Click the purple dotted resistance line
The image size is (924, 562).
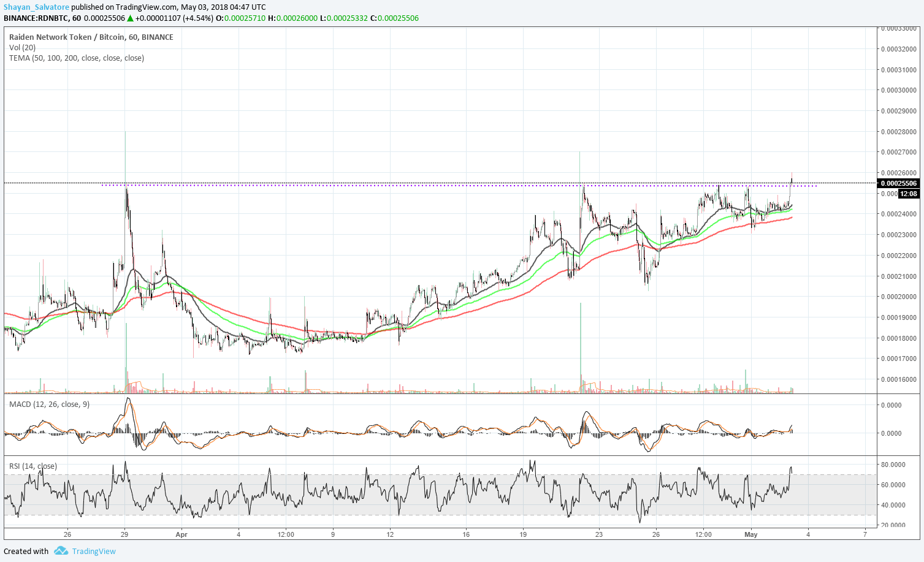click(x=459, y=185)
